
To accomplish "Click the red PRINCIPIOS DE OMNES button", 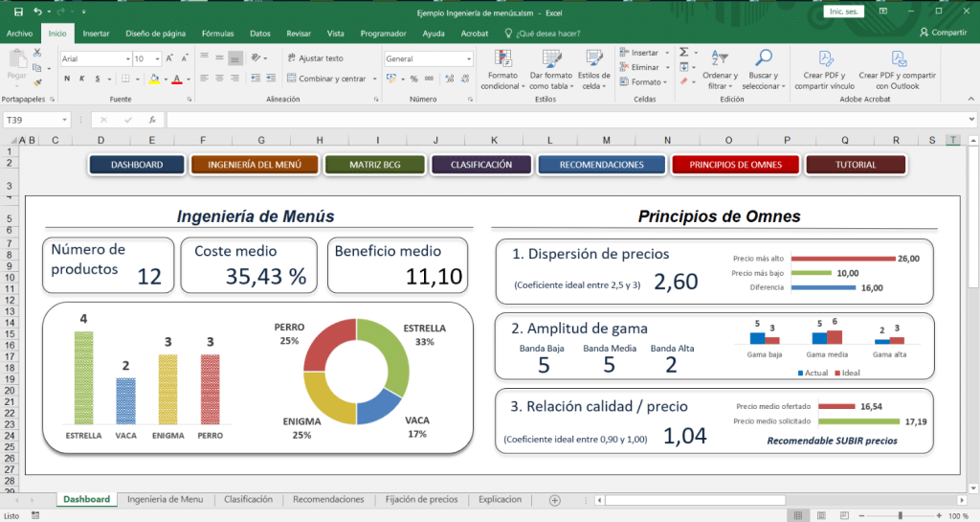I will (x=736, y=165).
